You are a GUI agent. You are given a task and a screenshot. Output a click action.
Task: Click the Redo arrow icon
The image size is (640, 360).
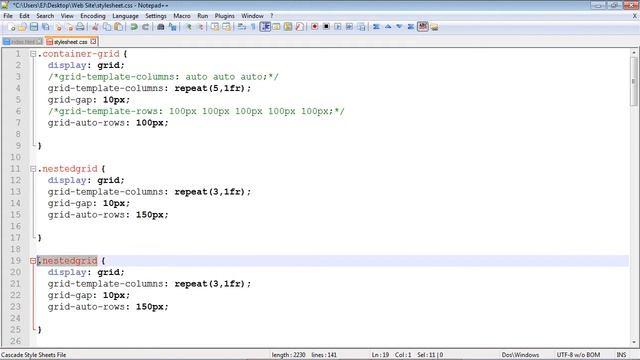[145, 27]
